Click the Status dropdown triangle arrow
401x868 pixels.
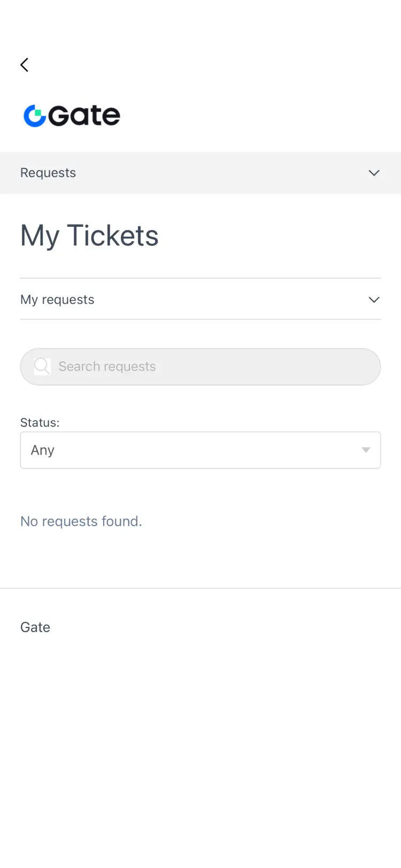coord(366,450)
